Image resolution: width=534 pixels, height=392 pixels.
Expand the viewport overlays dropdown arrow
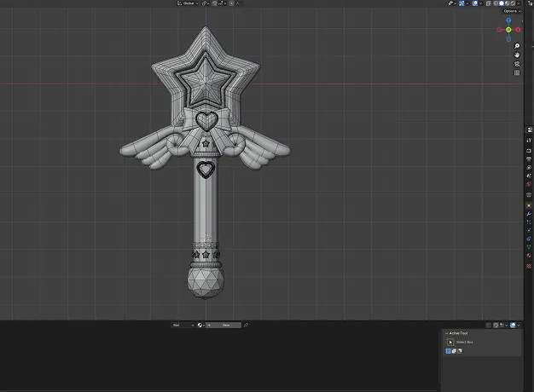[480, 3]
